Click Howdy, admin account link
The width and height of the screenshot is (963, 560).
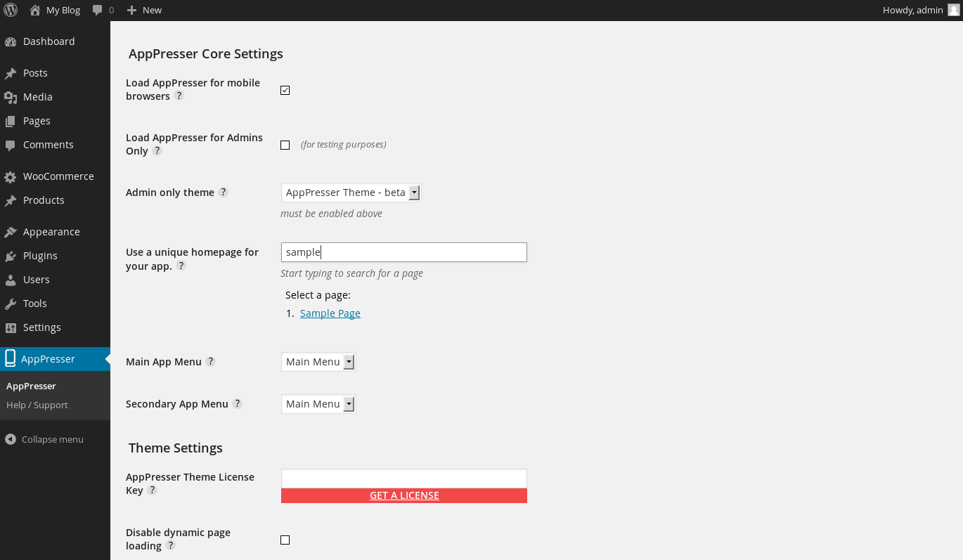(x=913, y=10)
